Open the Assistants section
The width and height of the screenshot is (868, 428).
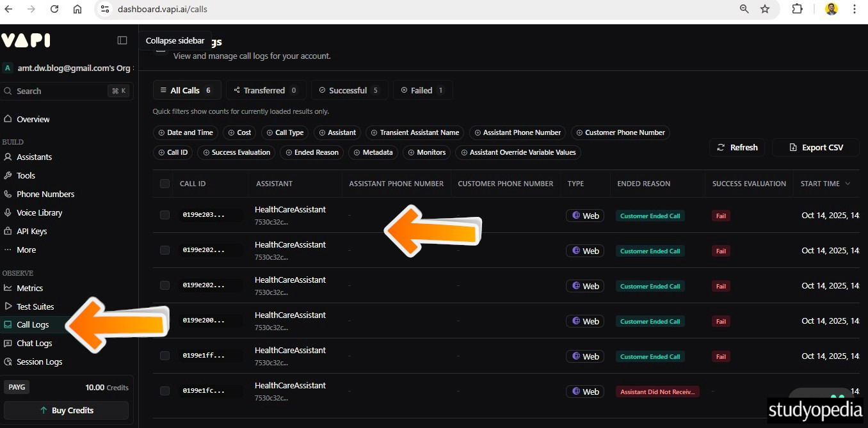point(34,157)
